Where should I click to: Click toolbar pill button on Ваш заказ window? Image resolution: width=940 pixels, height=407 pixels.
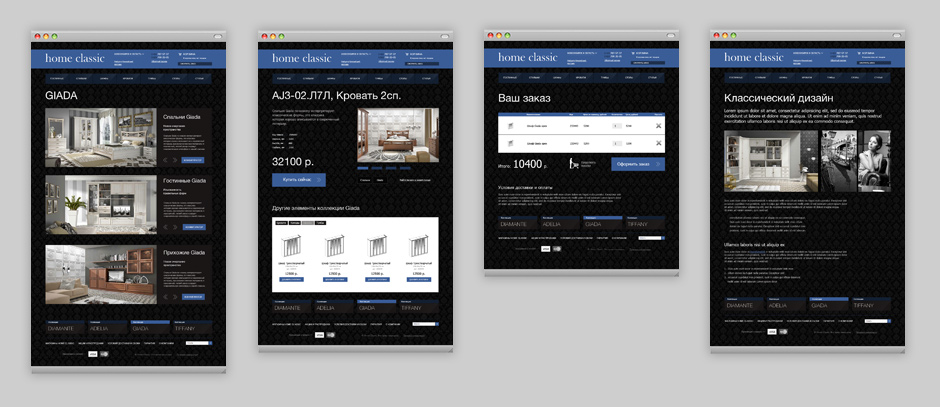(x=669, y=36)
